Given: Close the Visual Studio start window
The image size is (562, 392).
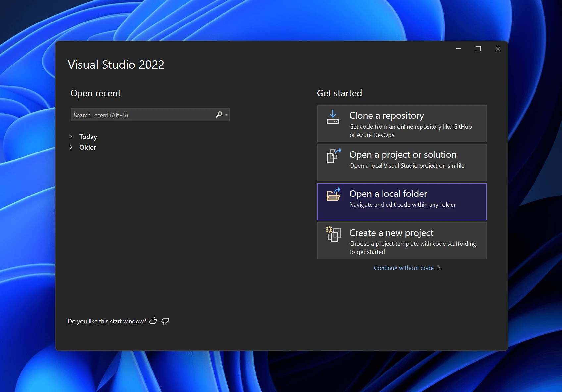Looking at the screenshot, I should (498, 48).
